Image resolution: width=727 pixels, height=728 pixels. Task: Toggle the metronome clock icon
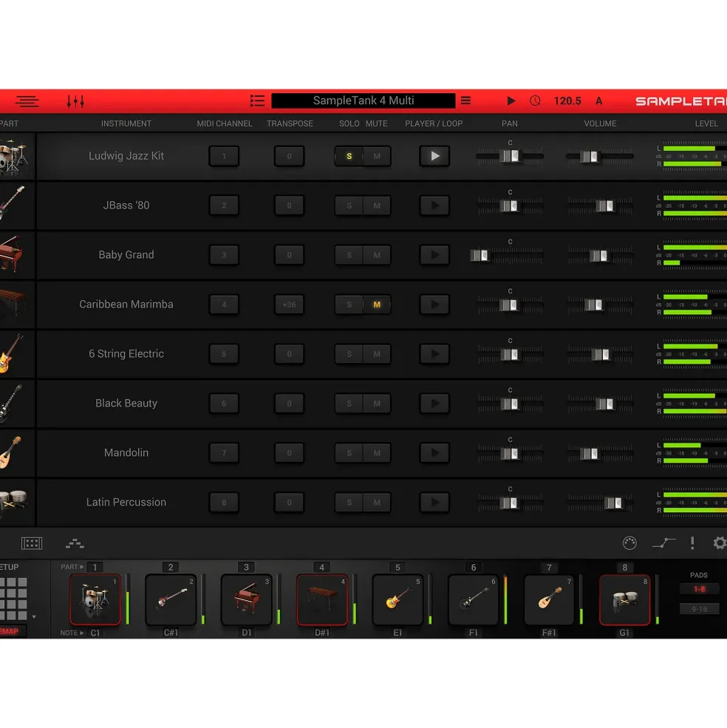tap(535, 101)
